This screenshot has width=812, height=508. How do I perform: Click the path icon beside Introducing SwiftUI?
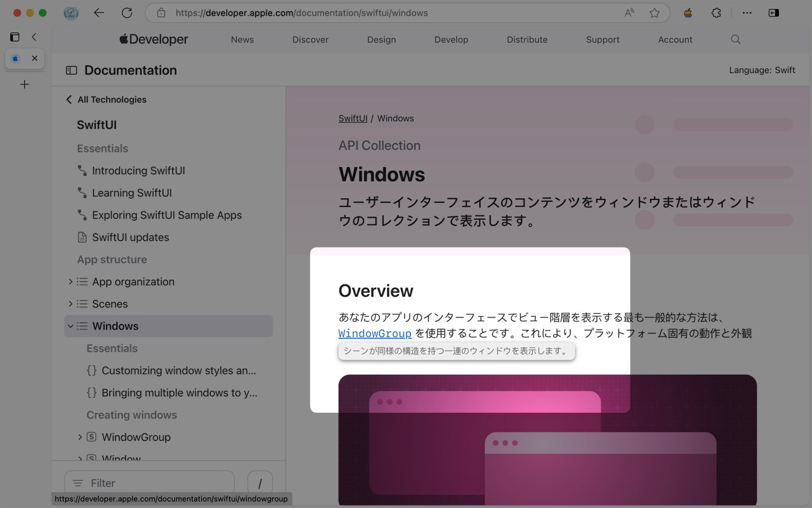[x=82, y=171]
